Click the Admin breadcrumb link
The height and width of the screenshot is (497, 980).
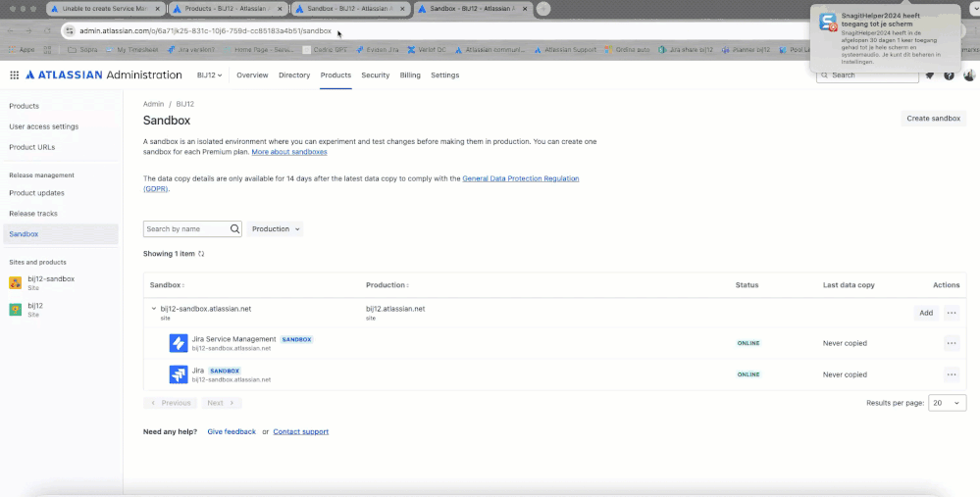click(153, 104)
